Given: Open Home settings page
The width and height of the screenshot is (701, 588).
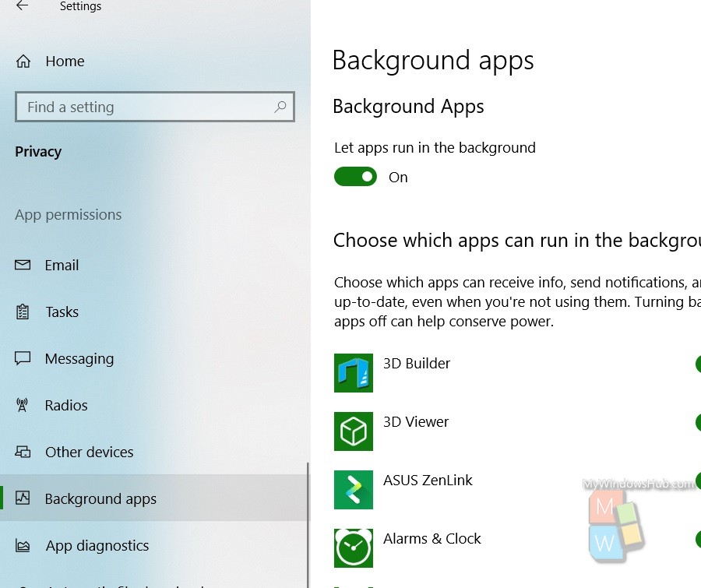Looking at the screenshot, I should point(65,61).
